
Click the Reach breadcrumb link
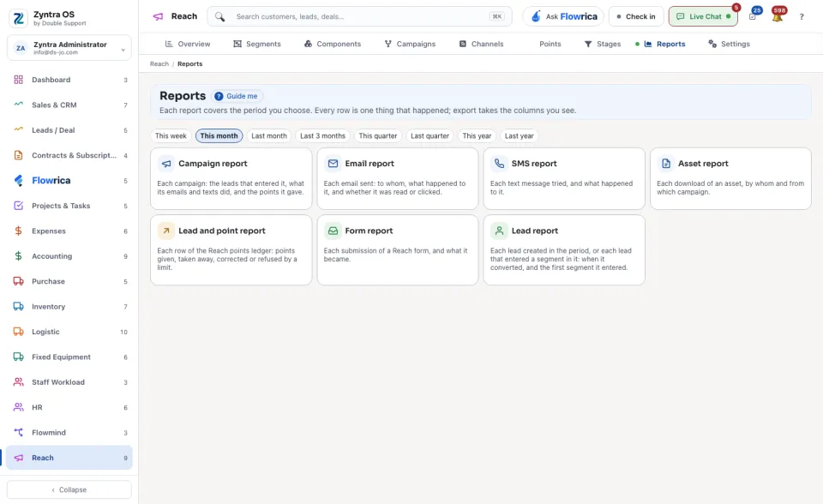click(159, 64)
